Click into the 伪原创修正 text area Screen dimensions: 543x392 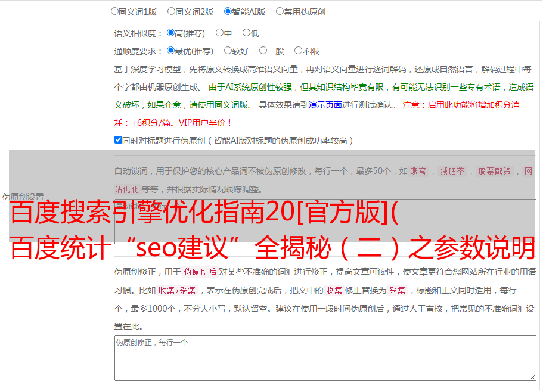click(x=325, y=358)
